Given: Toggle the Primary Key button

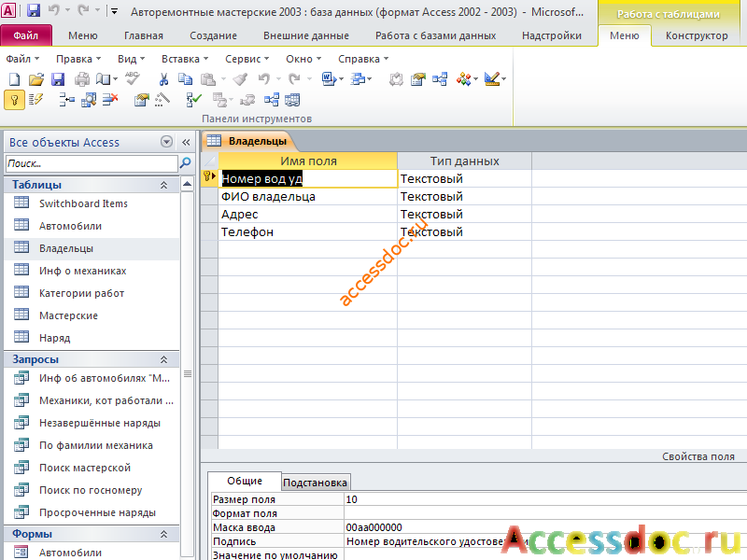Looking at the screenshot, I should coord(14,100).
